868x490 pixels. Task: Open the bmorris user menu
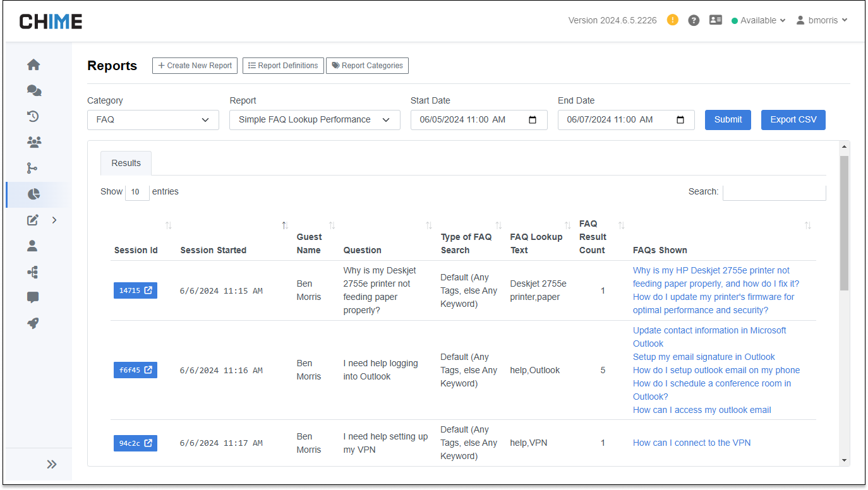click(x=822, y=20)
